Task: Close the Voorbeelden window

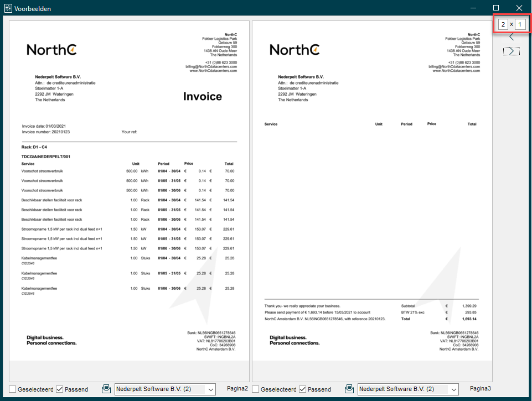Action: pyautogui.click(x=519, y=8)
